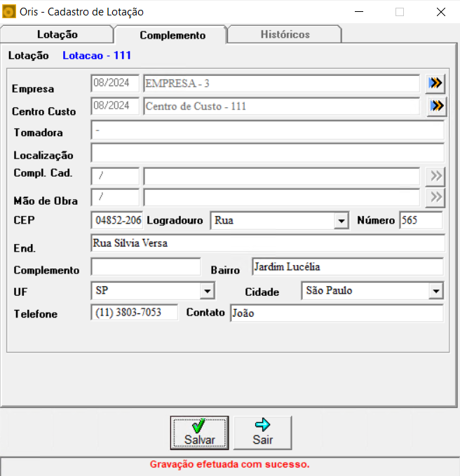The height and width of the screenshot is (476, 460).
Task: Click the Compl. Cad. lookup arrows button
Action: [x=435, y=176]
